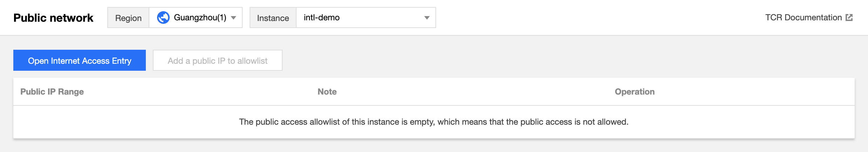Image resolution: width=868 pixels, height=152 pixels.
Task: Click the empty allowlist message text
Action: (x=434, y=122)
